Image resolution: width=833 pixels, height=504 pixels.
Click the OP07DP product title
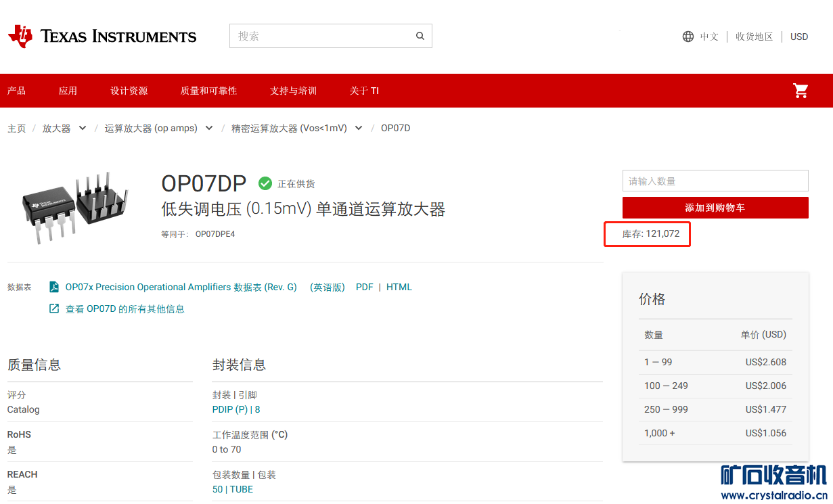point(204,183)
